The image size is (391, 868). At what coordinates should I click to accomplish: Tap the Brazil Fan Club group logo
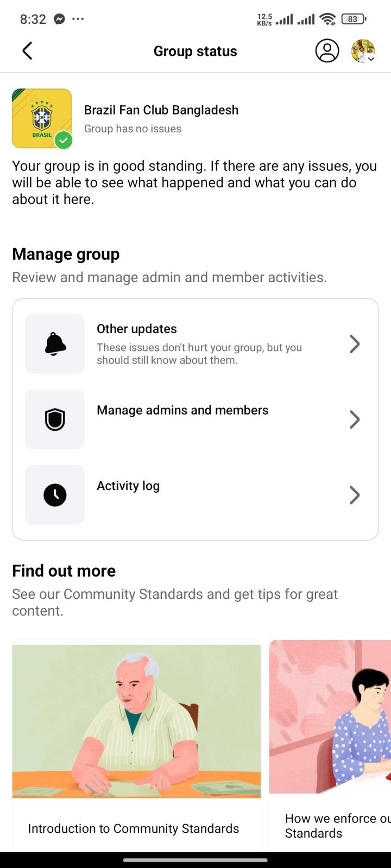(x=42, y=118)
